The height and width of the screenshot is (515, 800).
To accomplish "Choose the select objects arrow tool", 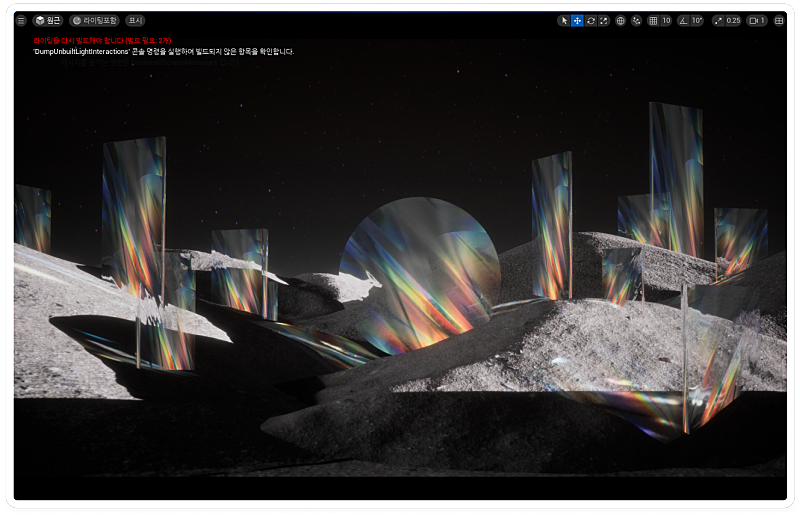I will click(564, 20).
